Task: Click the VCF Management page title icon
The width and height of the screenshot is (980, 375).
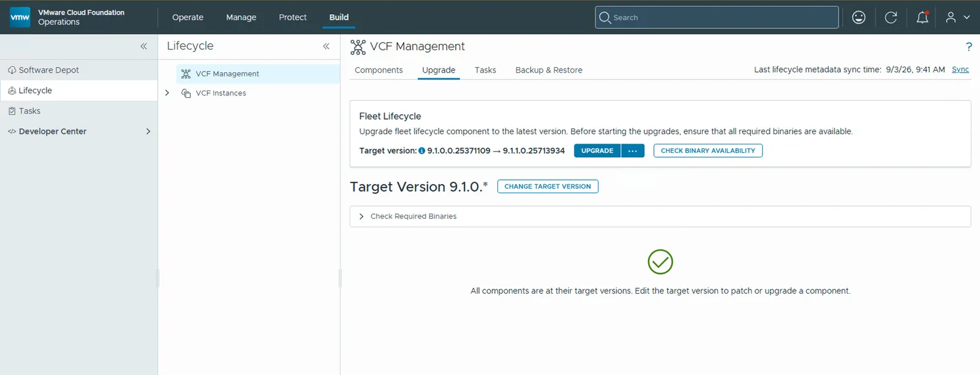Action: click(358, 46)
